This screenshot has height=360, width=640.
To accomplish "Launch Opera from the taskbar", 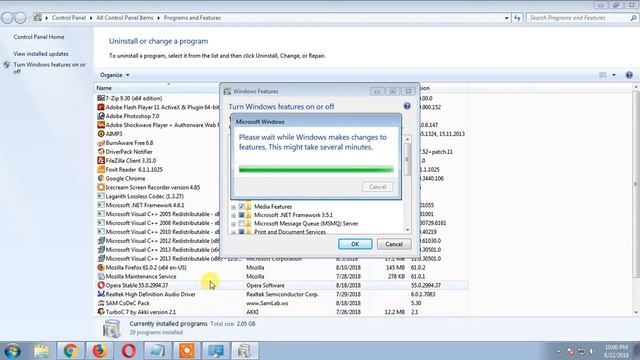I will [129, 351].
